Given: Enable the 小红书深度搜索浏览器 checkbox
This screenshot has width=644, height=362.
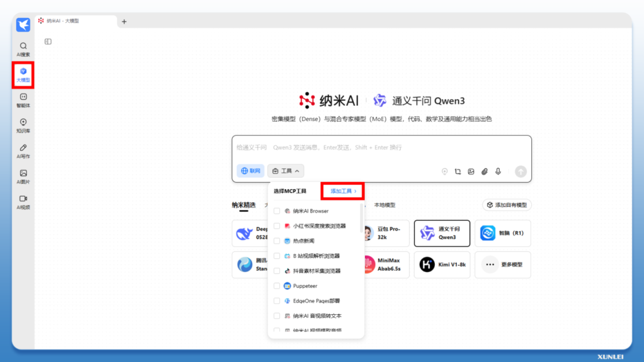Looking at the screenshot, I should click(x=277, y=226).
